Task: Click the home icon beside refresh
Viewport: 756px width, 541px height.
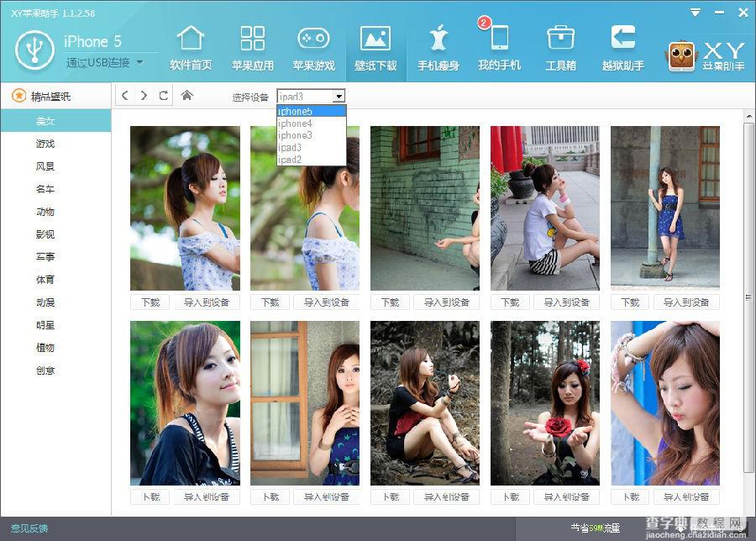Action: [187, 96]
